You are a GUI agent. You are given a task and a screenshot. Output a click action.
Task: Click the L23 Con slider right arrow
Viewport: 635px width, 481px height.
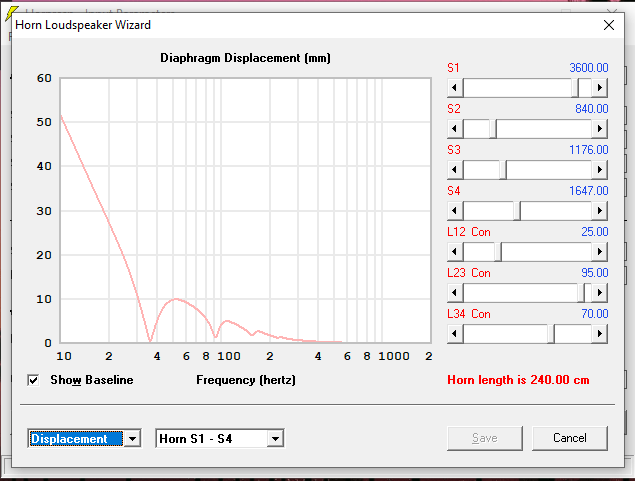click(x=600, y=293)
